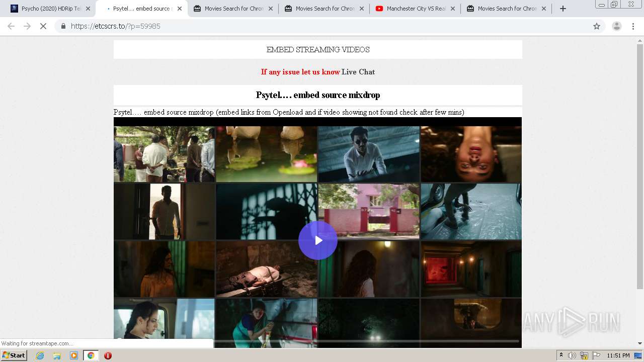Click the purple play button on video
The width and height of the screenshot is (644, 362).
click(318, 240)
